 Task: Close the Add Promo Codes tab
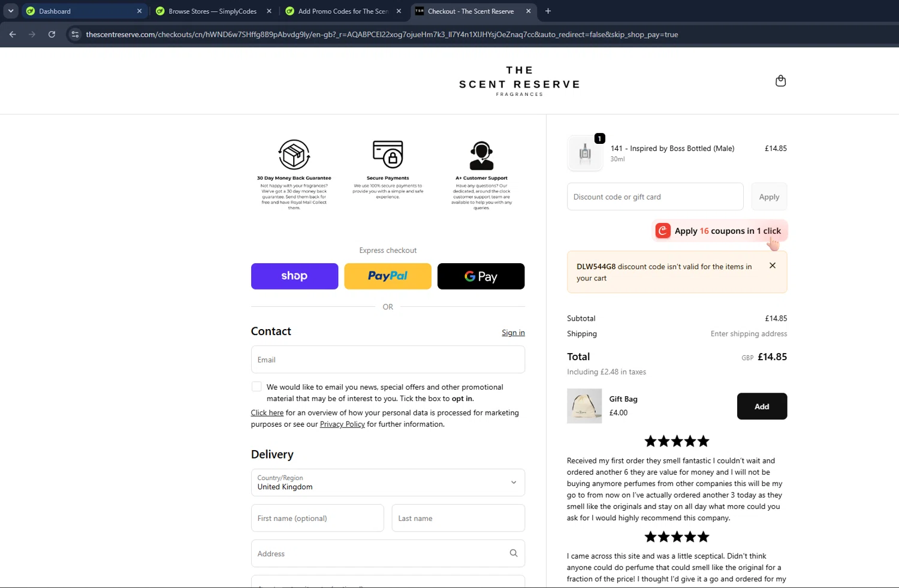click(x=399, y=11)
